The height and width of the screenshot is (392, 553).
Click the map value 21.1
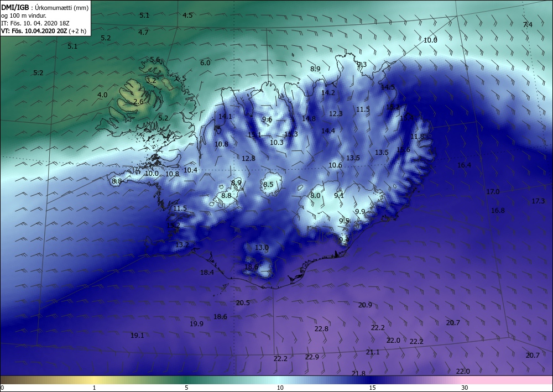click(373, 352)
